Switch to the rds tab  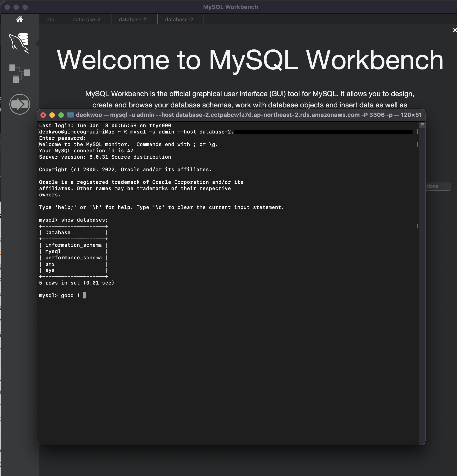tap(50, 19)
